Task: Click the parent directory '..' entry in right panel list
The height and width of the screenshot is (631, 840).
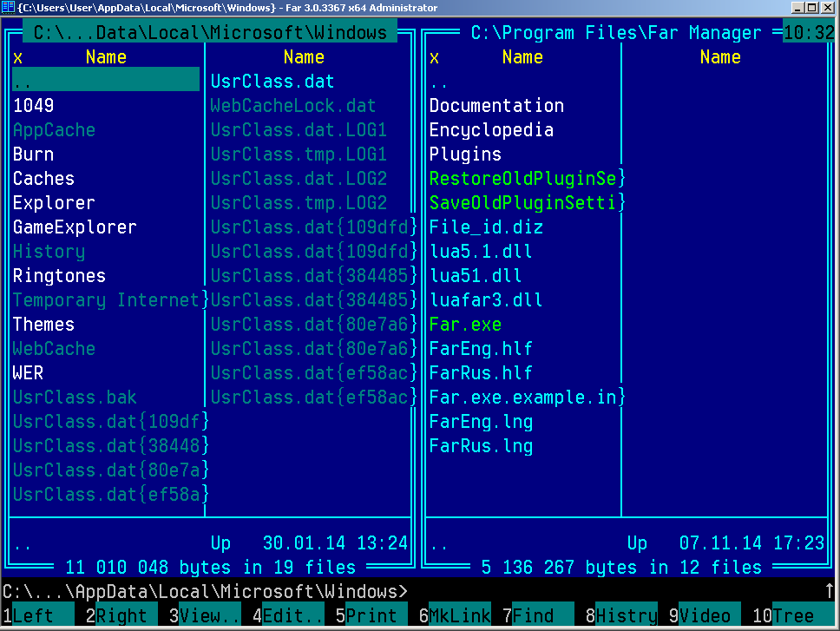Action: coord(439,84)
